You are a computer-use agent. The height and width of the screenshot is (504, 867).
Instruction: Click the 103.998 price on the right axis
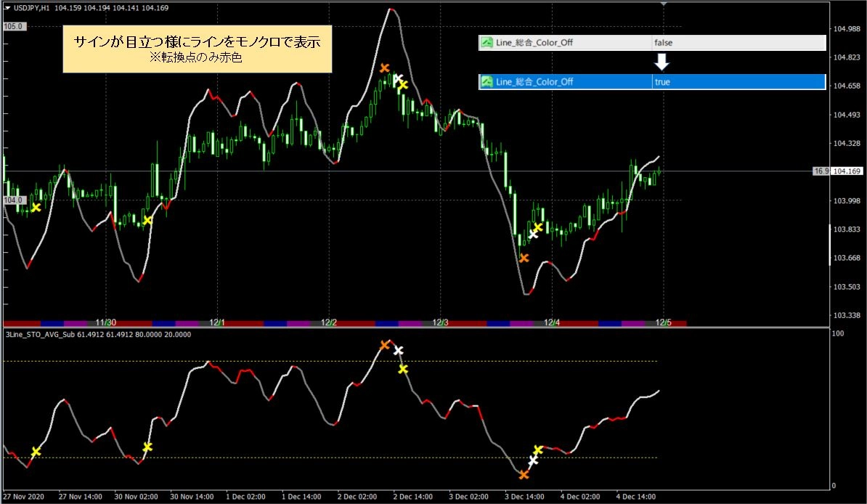(x=847, y=201)
